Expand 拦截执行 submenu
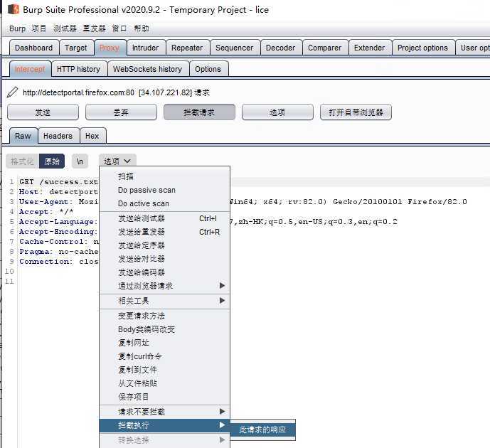 [x=165, y=425]
